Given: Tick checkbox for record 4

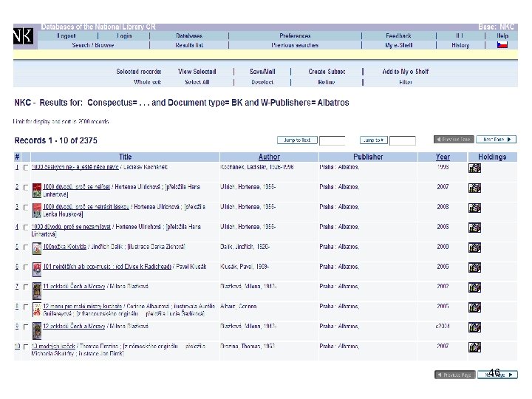Looking at the screenshot, I should pos(26,228).
